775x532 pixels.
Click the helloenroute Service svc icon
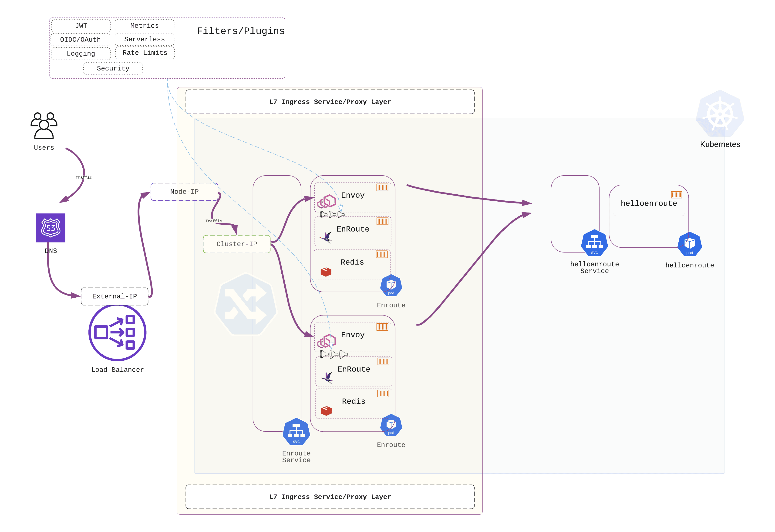pos(594,243)
